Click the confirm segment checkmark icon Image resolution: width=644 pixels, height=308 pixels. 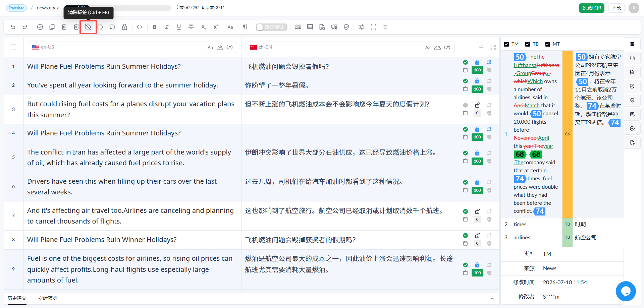click(40, 27)
